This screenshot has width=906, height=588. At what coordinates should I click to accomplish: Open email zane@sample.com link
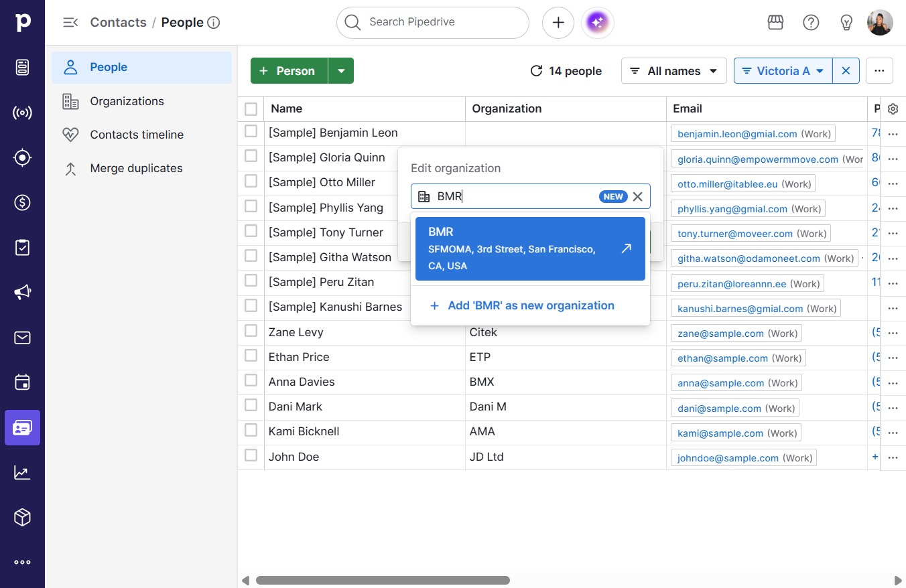[720, 334]
